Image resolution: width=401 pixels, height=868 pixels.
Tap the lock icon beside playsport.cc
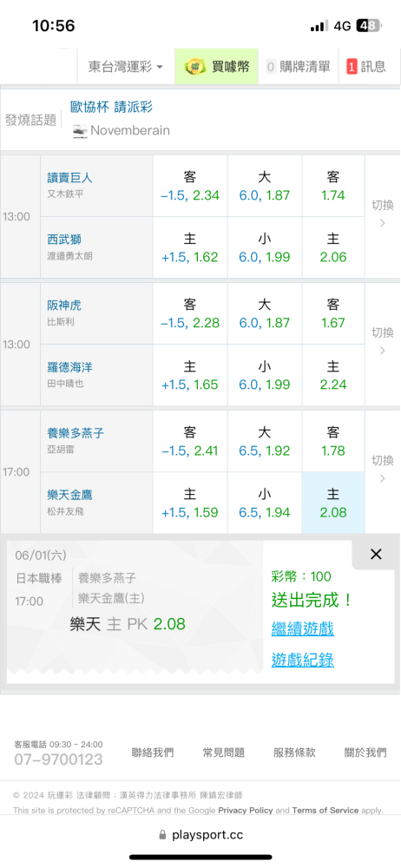tap(163, 835)
